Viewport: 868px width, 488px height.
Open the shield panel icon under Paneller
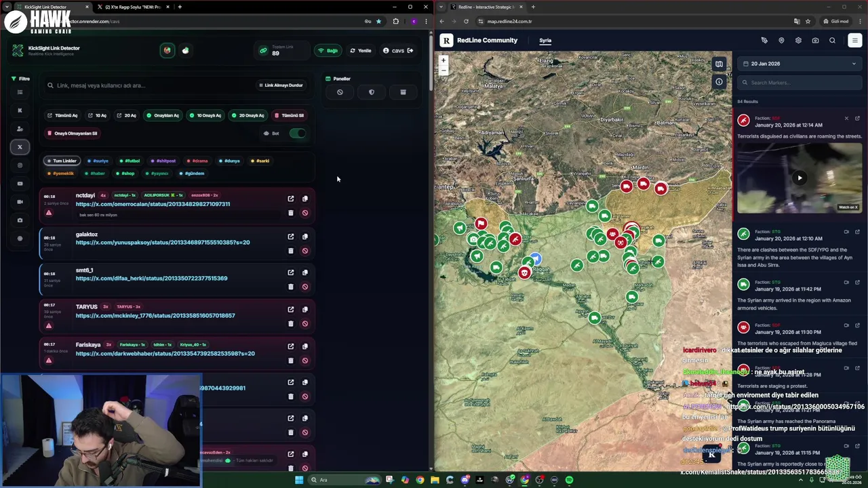point(371,92)
